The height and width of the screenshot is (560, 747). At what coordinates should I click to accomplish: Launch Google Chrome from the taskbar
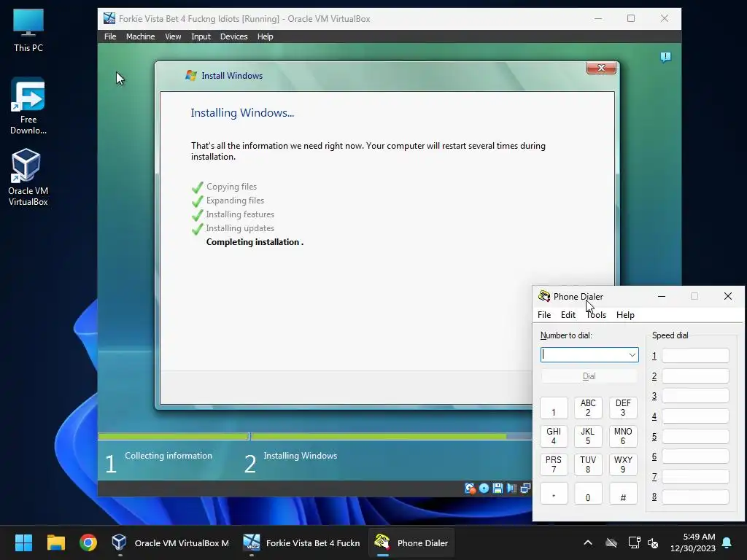click(88, 542)
